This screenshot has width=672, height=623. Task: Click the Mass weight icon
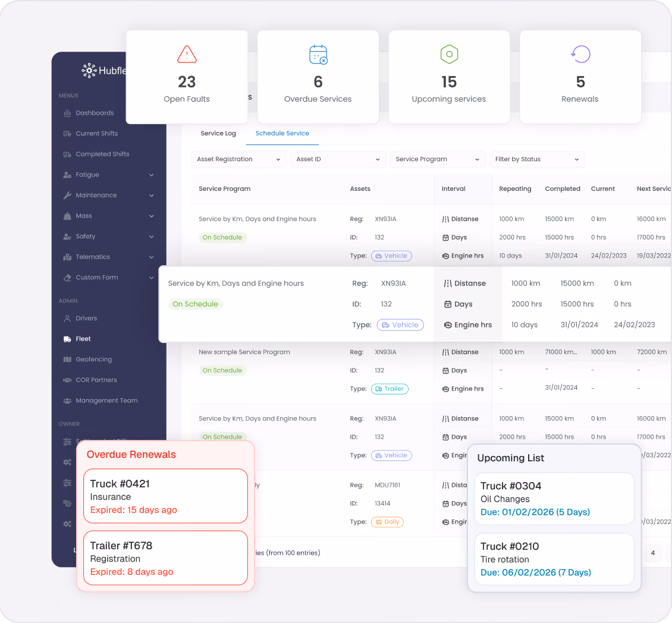(67, 216)
